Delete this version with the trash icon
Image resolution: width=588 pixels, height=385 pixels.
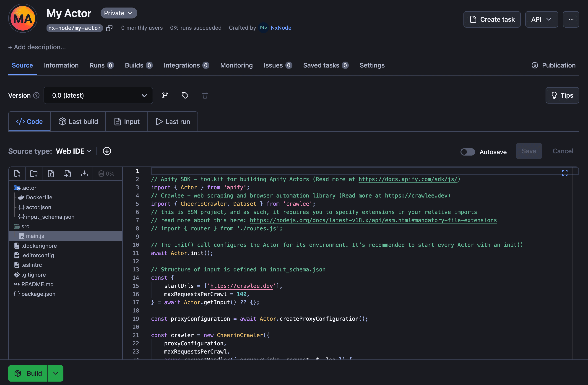(x=205, y=95)
